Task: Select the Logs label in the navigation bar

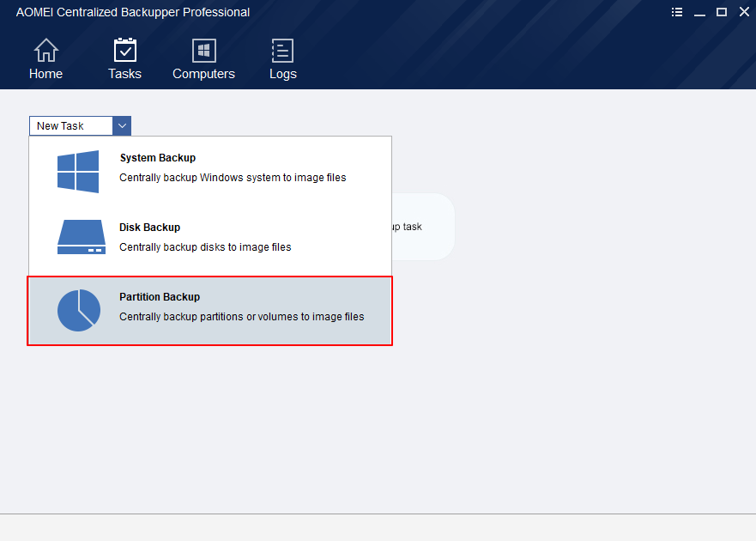Action: (x=283, y=75)
